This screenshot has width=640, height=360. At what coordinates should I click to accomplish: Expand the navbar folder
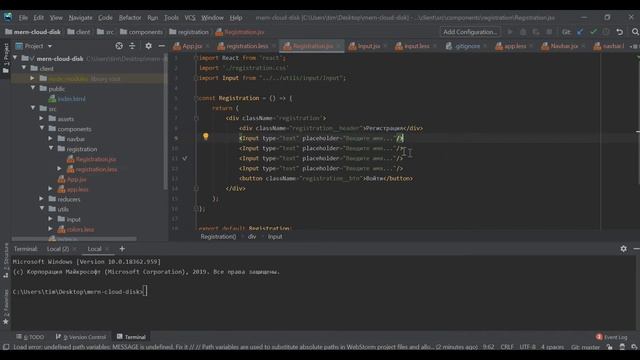coord(51,139)
